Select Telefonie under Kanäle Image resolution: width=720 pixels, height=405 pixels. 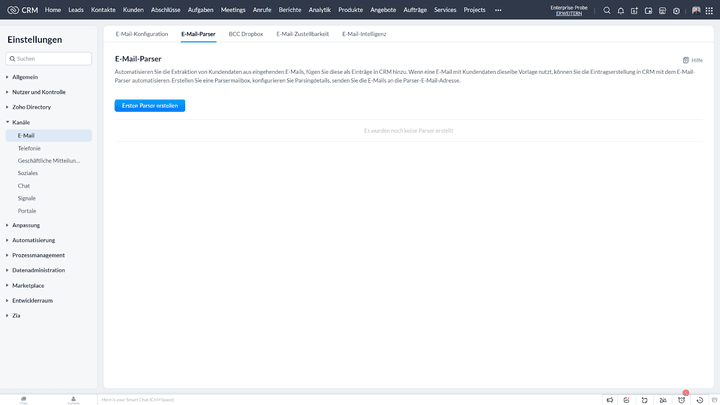click(29, 148)
